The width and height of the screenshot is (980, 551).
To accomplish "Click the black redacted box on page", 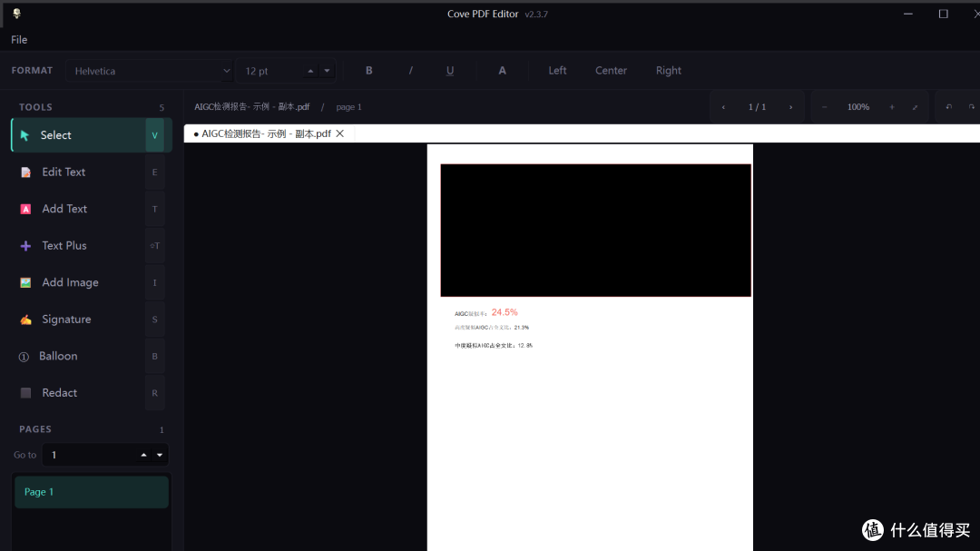I will pyautogui.click(x=595, y=231).
